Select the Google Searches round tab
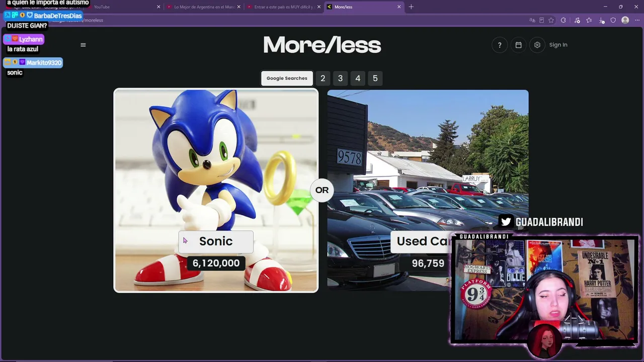644x362 pixels. coord(287,78)
